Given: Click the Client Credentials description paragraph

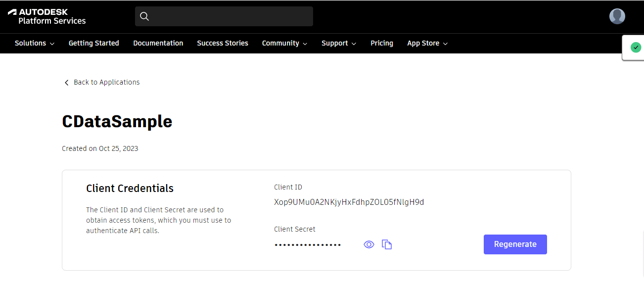Looking at the screenshot, I should (x=158, y=220).
